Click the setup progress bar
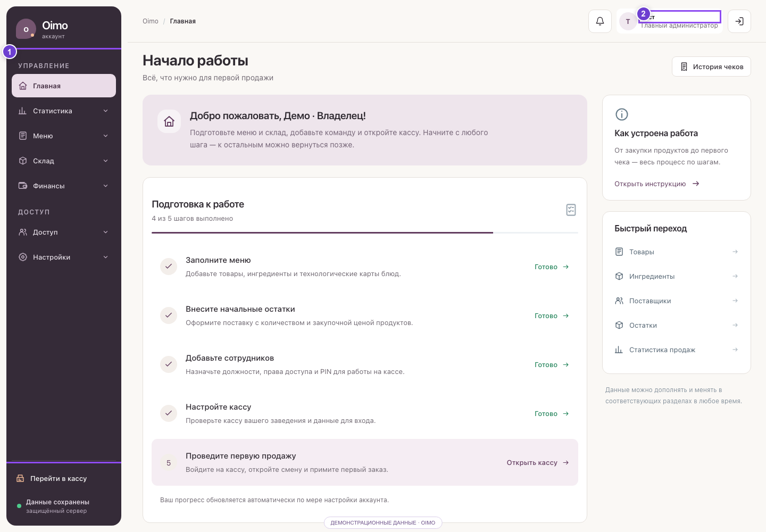Image resolution: width=766 pixels, height=532 pixels. tap(364, 232)
